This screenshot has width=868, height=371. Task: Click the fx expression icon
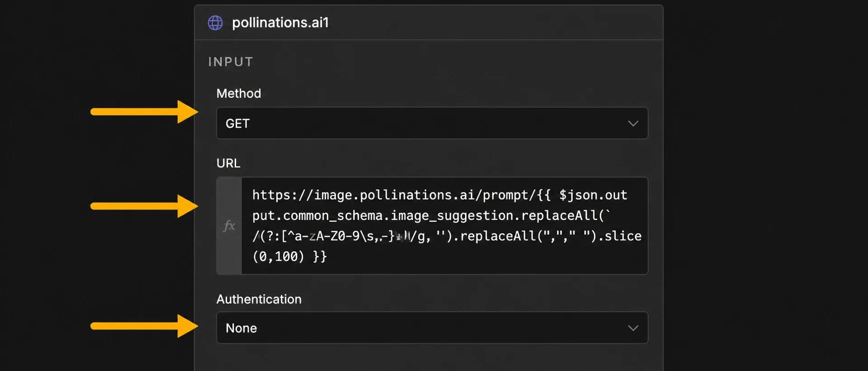(x=229, y=225)
